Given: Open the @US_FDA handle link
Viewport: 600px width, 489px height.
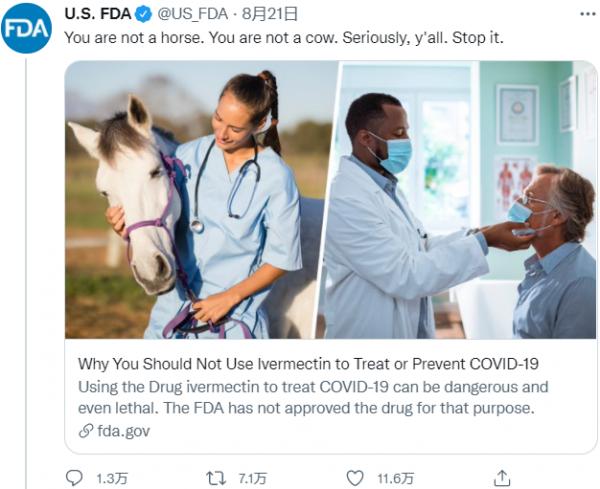Looking at the screenshot, I should coord(193,14).
